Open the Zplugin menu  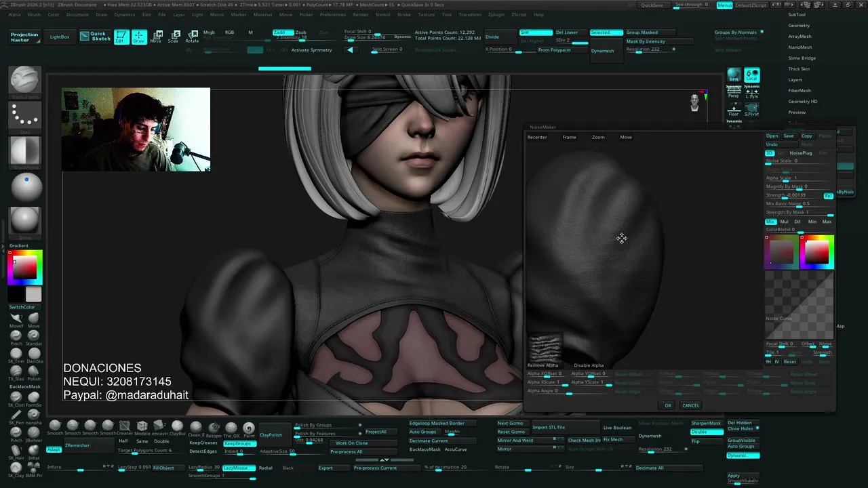(x=496, y=15)
